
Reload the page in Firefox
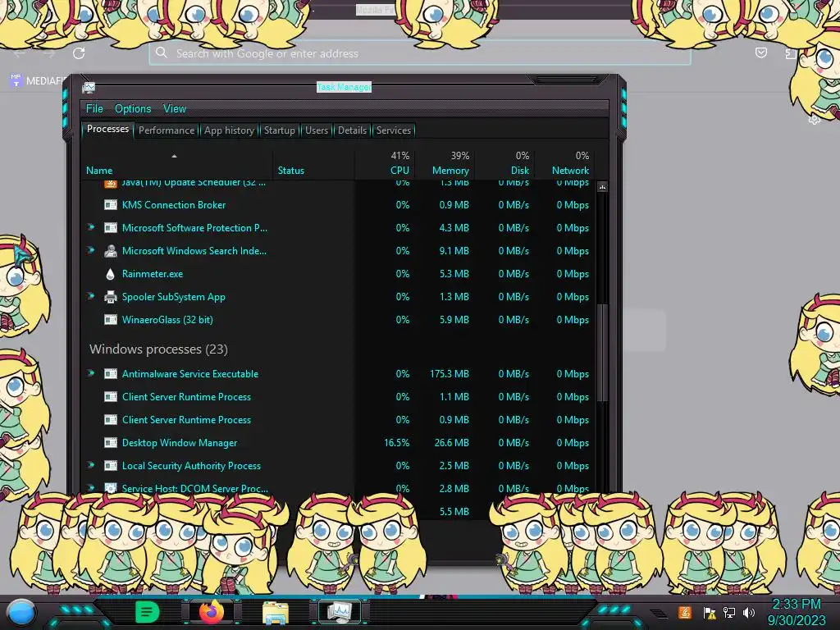click(x=79, y=53)
